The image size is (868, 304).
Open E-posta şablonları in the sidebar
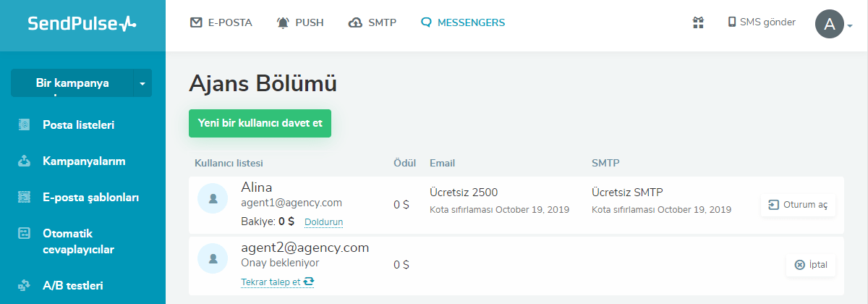point(90,196)
